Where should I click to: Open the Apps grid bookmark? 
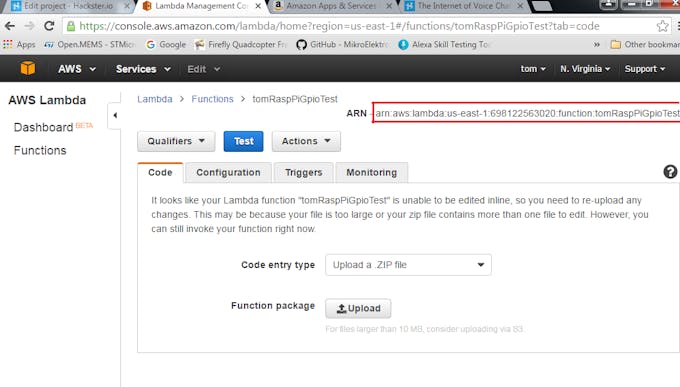click(x=19, y=44)
